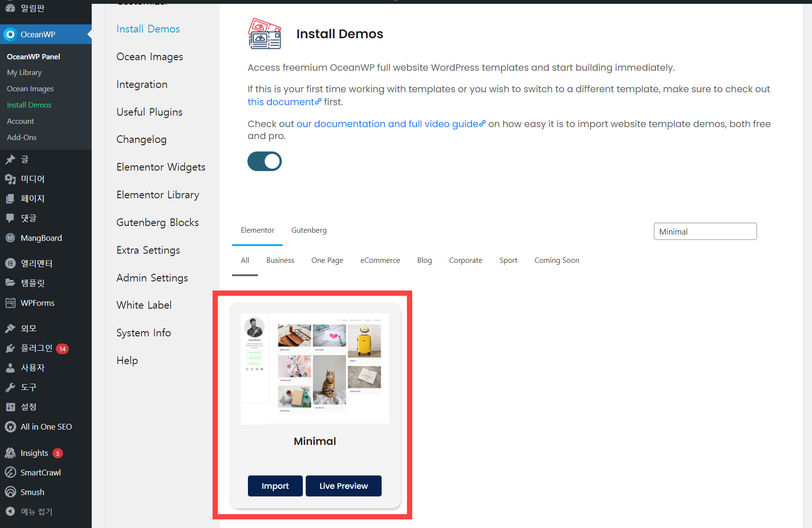The height and width of the screenshot is (528, 812).
Task: Open the documentation and full video guide link
Action: tap(391, 124)
